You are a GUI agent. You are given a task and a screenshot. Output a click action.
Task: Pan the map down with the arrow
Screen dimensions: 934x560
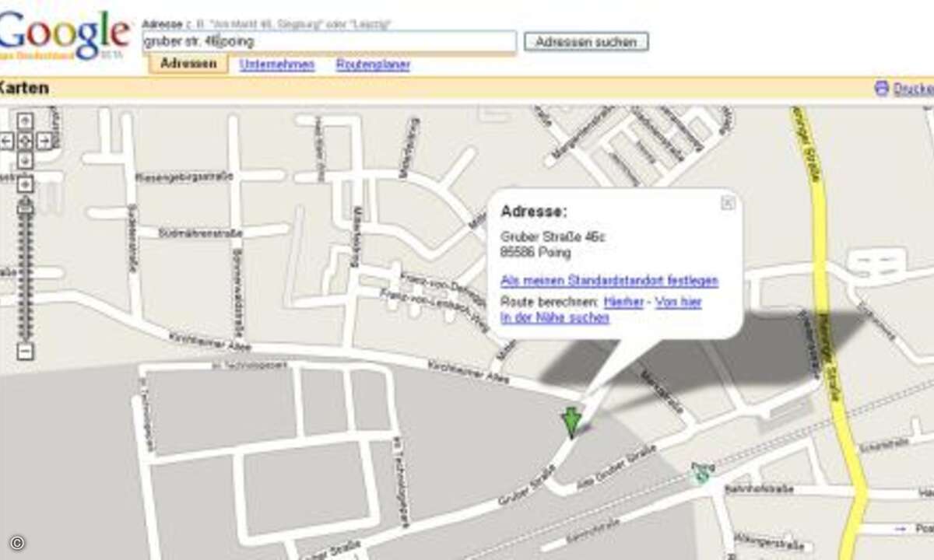[x=25, y=160]
